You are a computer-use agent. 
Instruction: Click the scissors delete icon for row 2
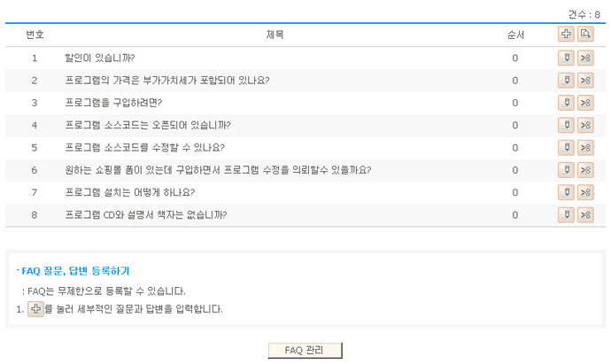click(x=585, y=81)
